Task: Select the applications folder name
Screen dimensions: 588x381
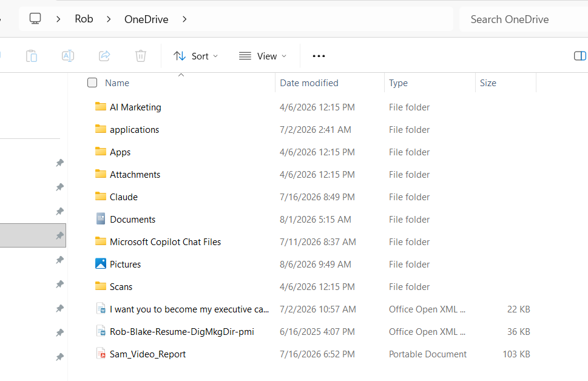Action: pyautogui.click(x=134, y=130)
